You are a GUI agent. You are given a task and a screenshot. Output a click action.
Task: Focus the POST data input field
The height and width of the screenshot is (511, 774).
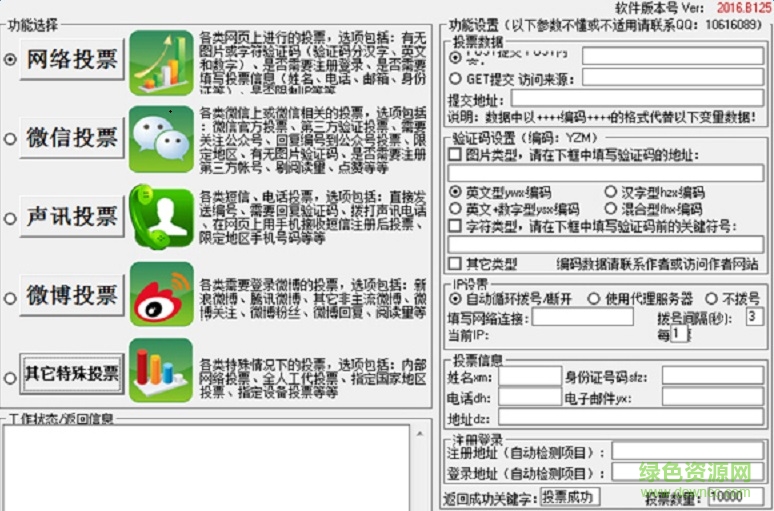pyautogui.click(x=673, y=56)
